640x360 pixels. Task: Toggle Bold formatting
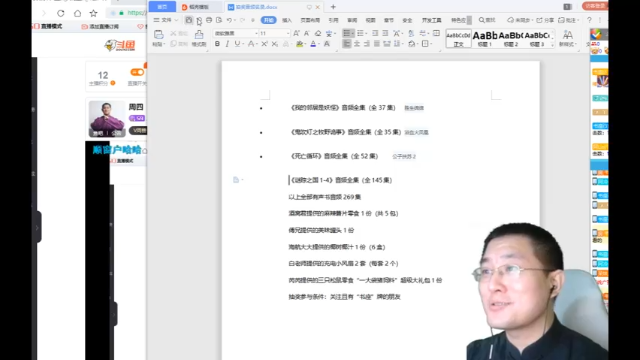point(217,44)
